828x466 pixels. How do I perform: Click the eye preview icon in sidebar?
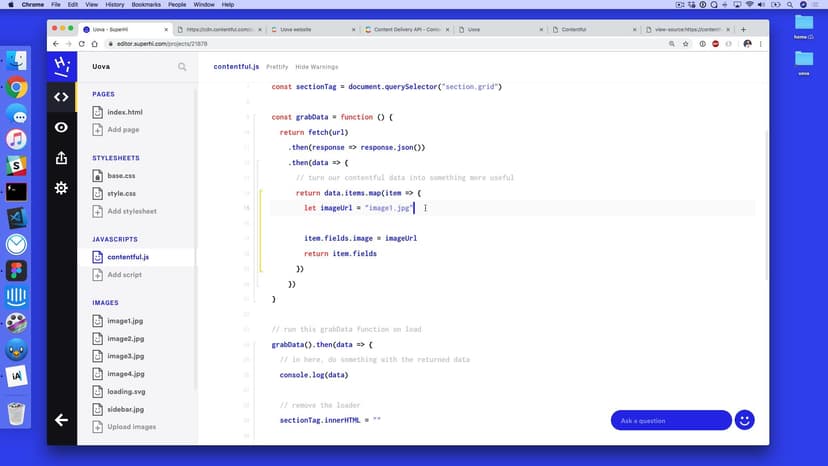(x=61, y=127)
